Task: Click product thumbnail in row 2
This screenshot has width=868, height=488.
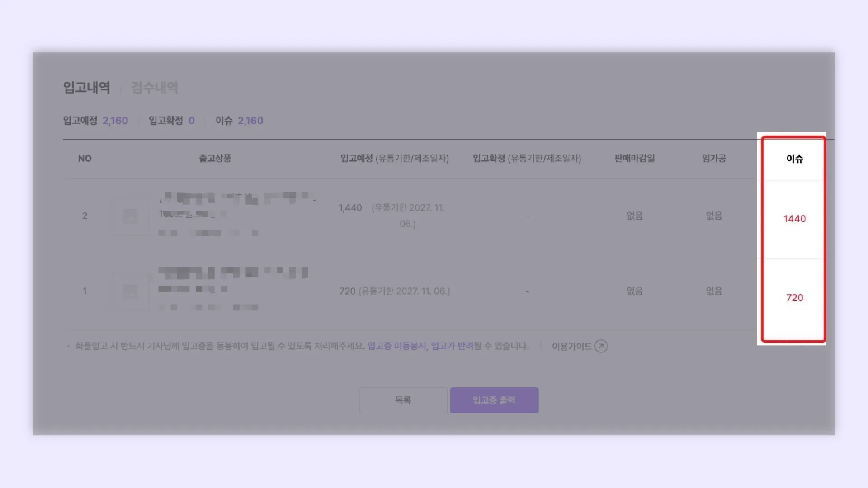Action: coord(130,216)
